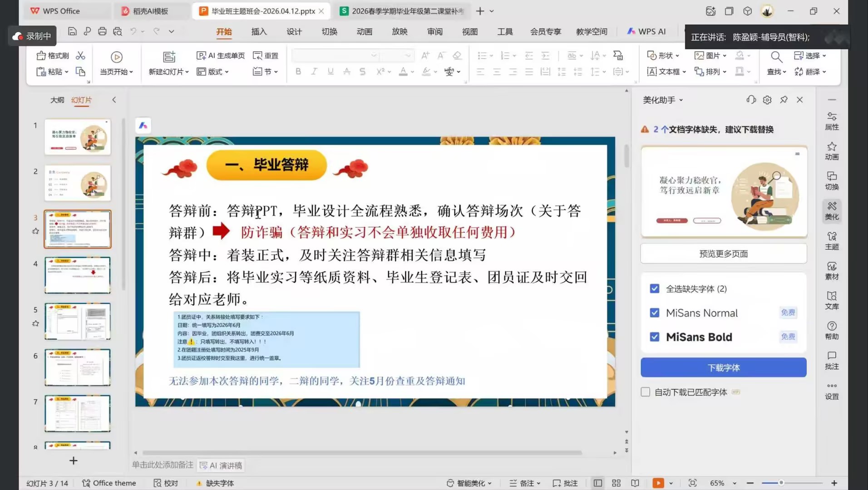Start slideshow from the status bar play button

658,483
